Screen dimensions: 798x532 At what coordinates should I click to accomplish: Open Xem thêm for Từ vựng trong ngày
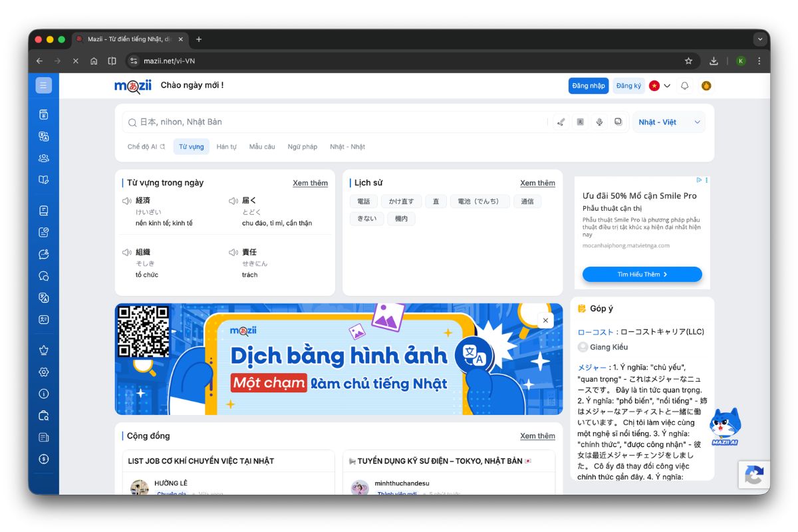coord(311,183)
